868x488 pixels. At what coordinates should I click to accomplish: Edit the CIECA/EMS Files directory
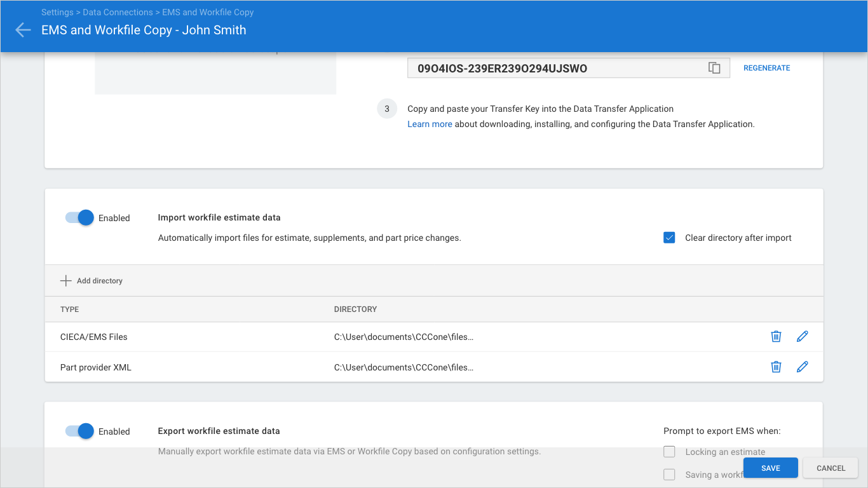803,336
